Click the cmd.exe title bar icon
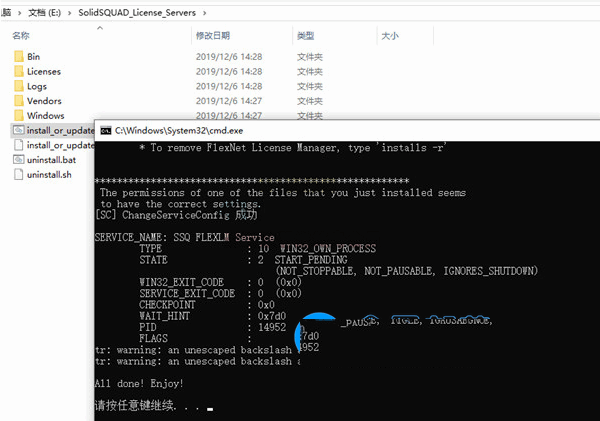Screen dimensions: 600x421 [106, 131]
